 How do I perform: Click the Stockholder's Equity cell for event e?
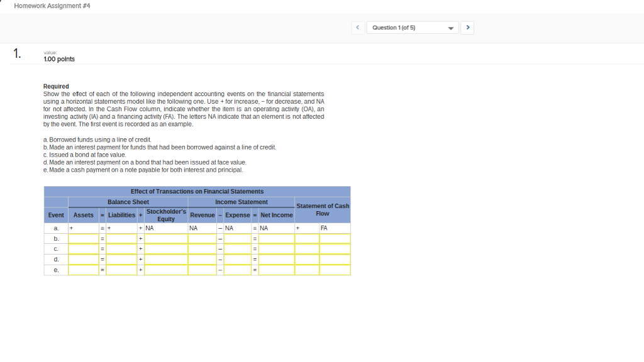click(166, 270)
